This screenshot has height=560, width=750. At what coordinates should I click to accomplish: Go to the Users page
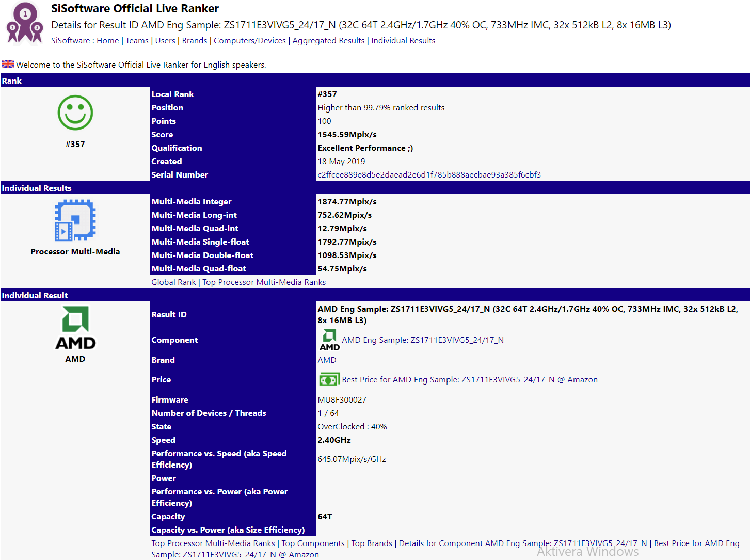coord(165,41)
